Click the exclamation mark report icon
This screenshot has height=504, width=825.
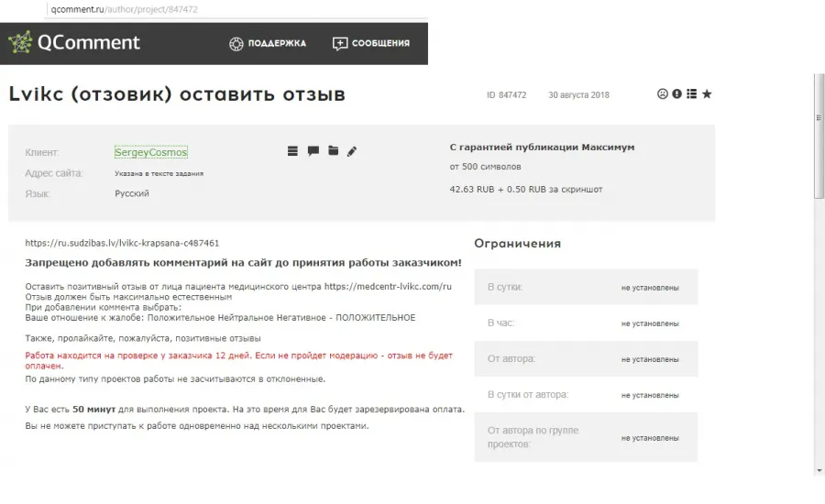coord(676,93)
